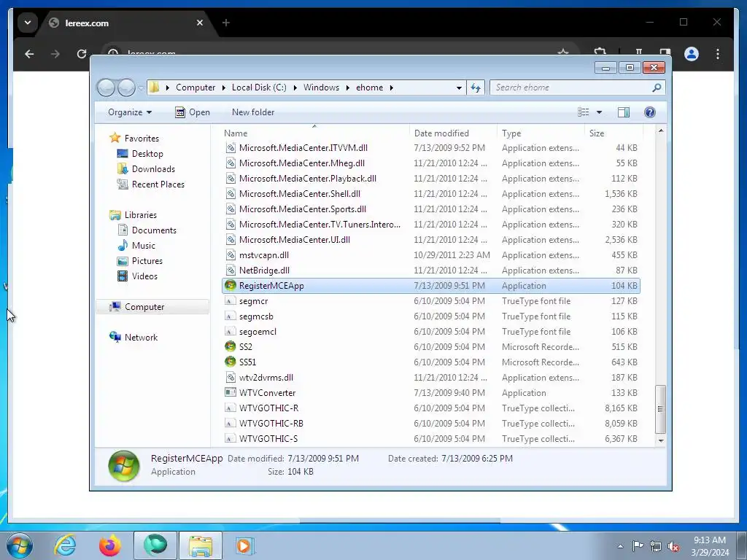Click the file list scroll down arrow
This screenshot has height=560, width=747.
661,440
